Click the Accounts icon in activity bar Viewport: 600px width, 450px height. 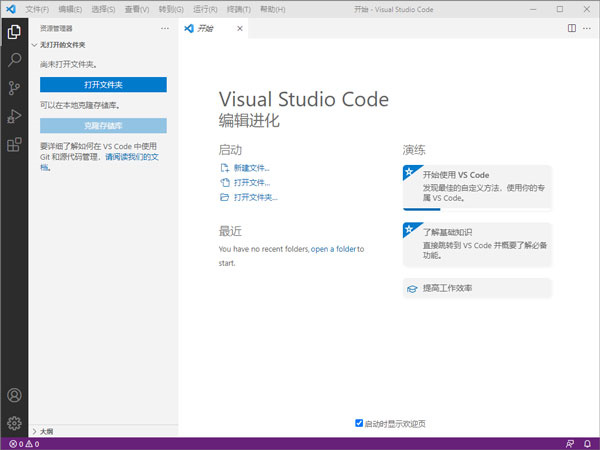[14, 396]
